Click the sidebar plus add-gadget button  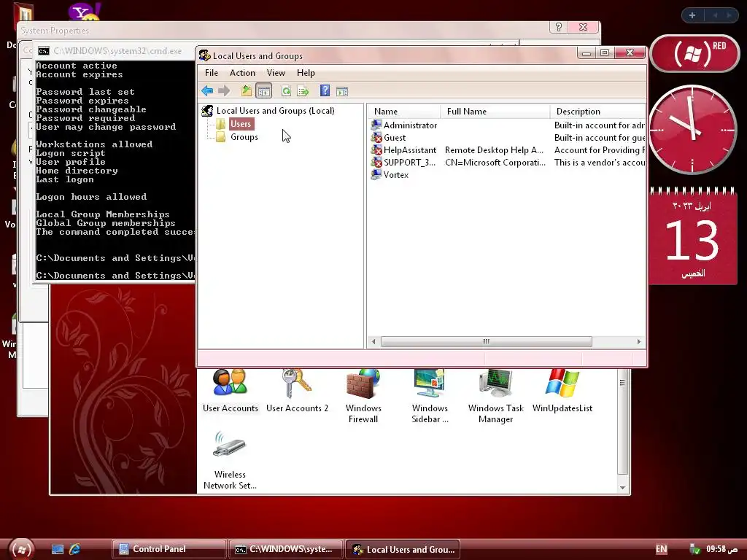(x=692, y=15)
